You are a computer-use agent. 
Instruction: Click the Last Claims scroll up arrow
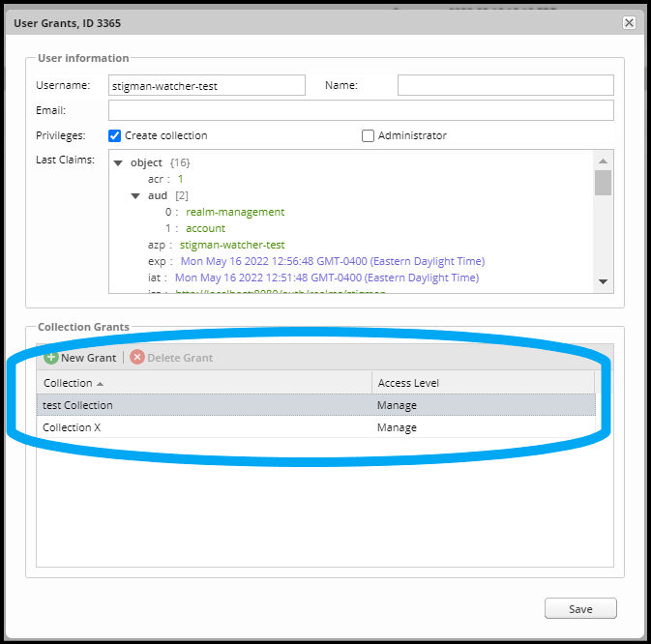(x=603, y=161)
